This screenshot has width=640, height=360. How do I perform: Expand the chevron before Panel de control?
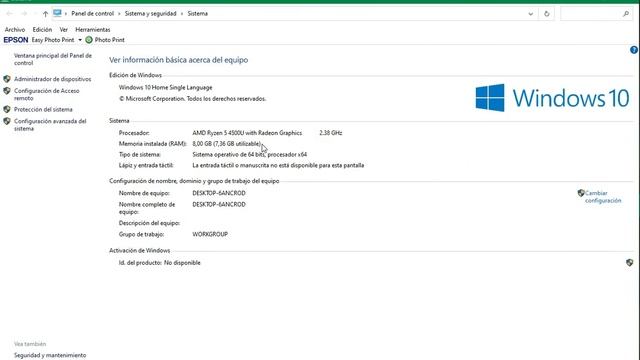pos(66,13)
